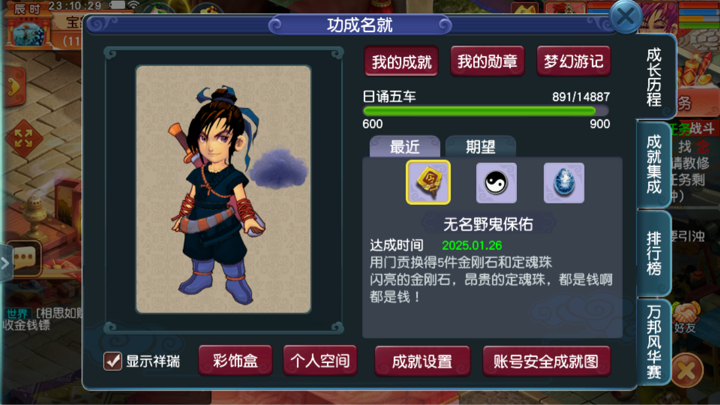Click the yellow arrow icon at left edge
This screenshot has width=720, height=405.
pyautogui.click(x=14, y=87)
